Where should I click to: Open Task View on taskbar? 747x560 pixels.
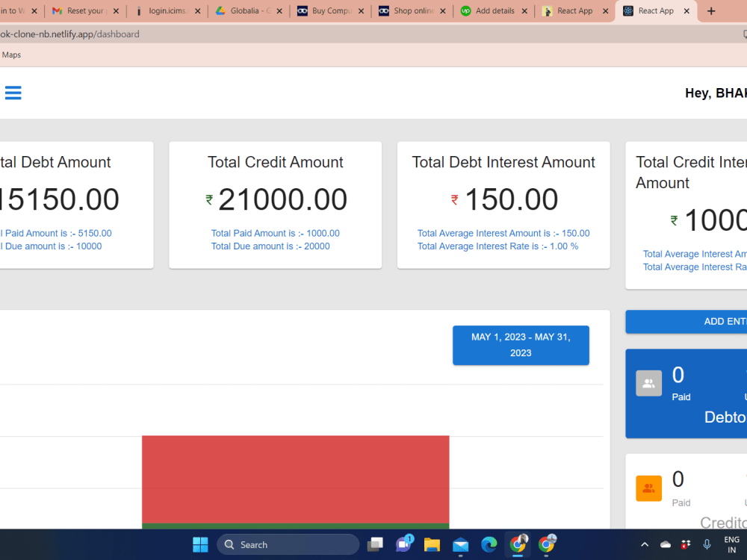[x=376, y=544]
